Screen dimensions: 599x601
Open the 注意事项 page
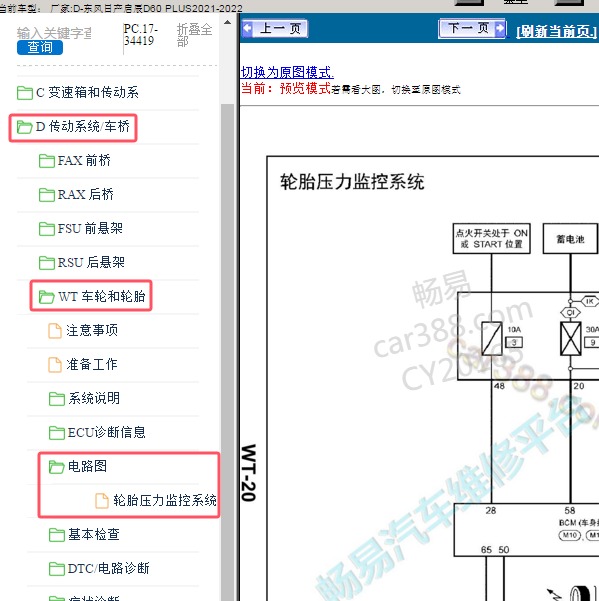[92, 330]
